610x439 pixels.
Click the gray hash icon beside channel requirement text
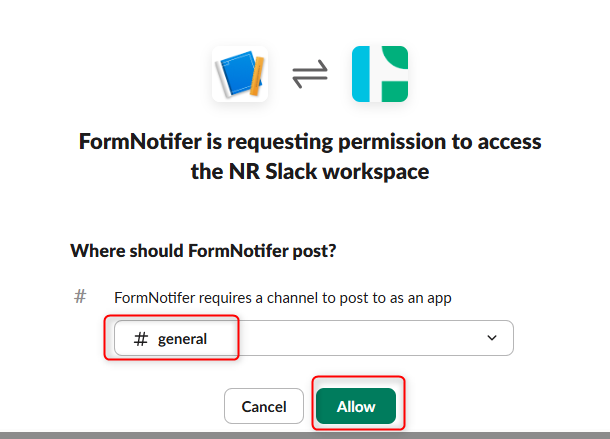point(80,297)
